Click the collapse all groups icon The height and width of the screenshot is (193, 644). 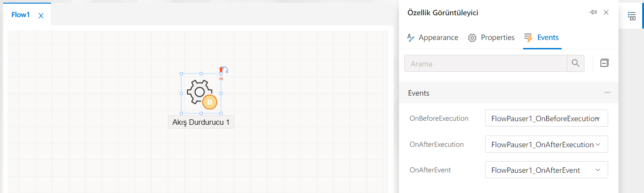click(605, 63)
